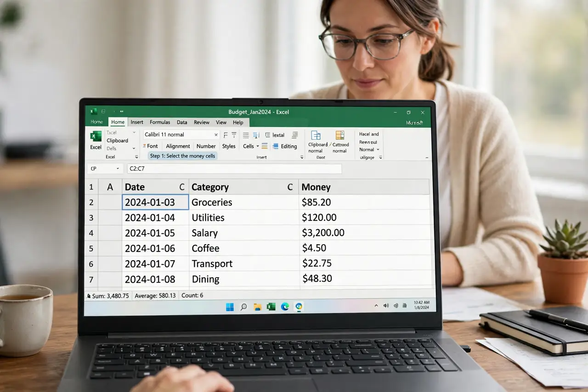The width and height of the screenshot is (588, 392).
Task: Open the View tab
Action: [221, 123]
